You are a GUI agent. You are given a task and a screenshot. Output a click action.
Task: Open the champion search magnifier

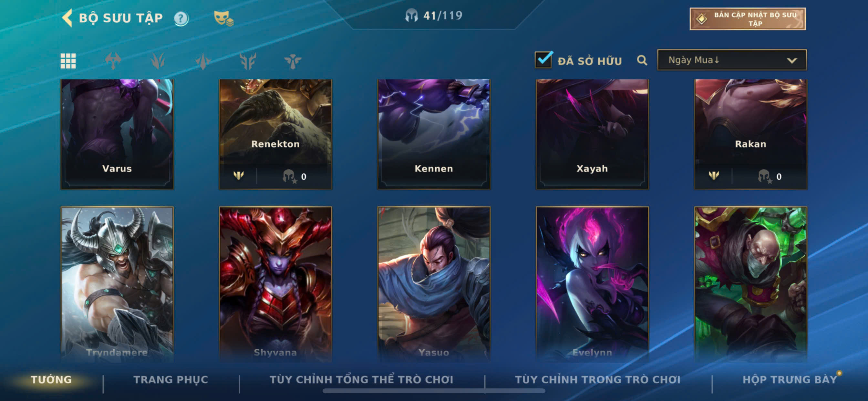pos(642,60)
